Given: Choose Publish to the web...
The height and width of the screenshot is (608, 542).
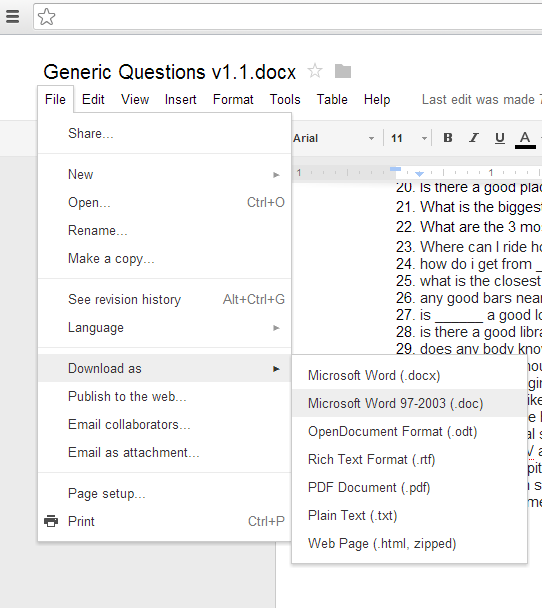Looking at the screenshot, I should click(165, 396).
